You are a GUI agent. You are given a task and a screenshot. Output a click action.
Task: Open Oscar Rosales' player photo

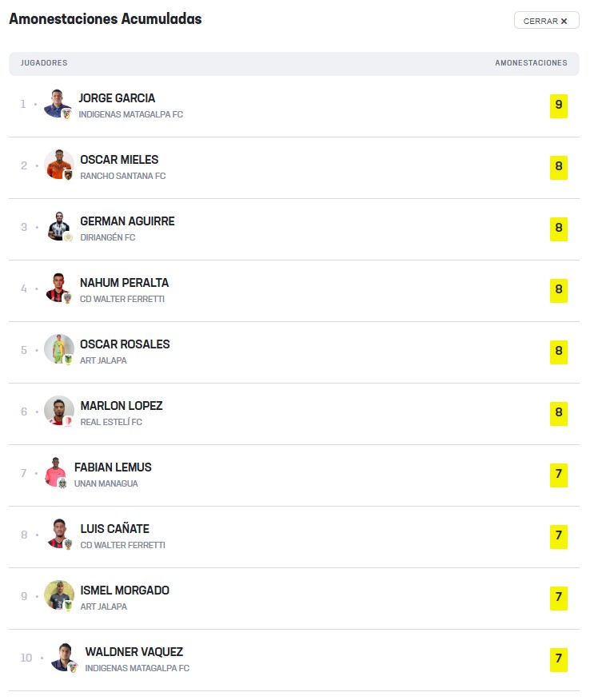point(59,349)
